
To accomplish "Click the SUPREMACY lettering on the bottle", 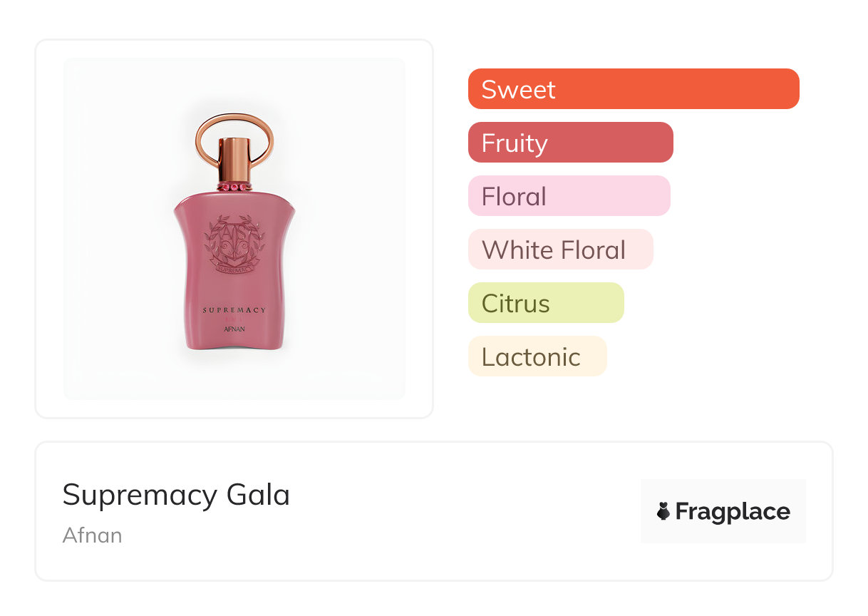I will [x=234, y=310].
